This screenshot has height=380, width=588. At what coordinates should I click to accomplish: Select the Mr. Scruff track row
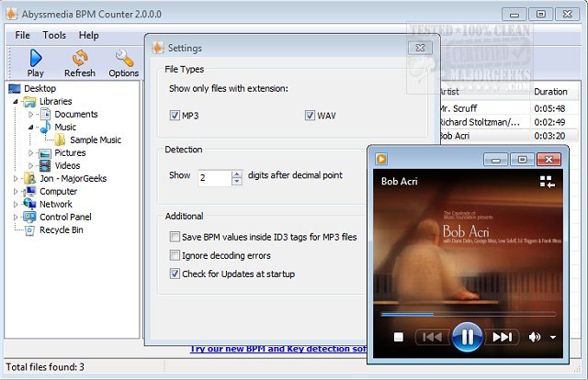(508, 108)
